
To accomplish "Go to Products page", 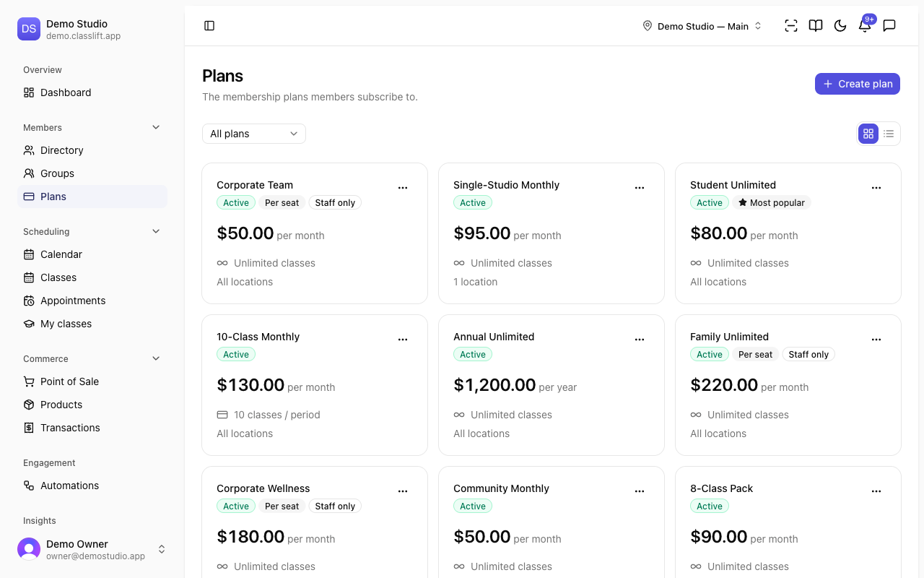I will [92, 405].
